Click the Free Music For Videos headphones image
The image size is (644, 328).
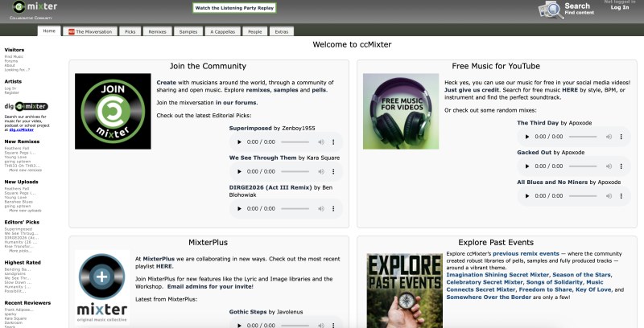click(401, 111)
